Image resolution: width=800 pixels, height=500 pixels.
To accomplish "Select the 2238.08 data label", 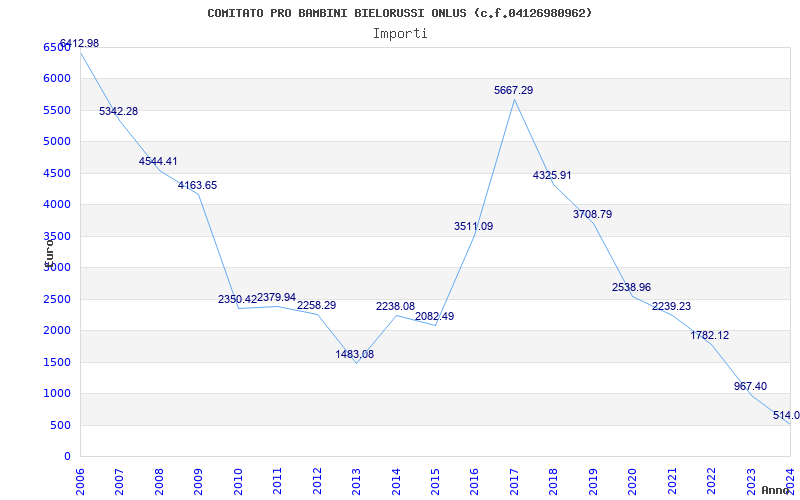I will point(395,307).
